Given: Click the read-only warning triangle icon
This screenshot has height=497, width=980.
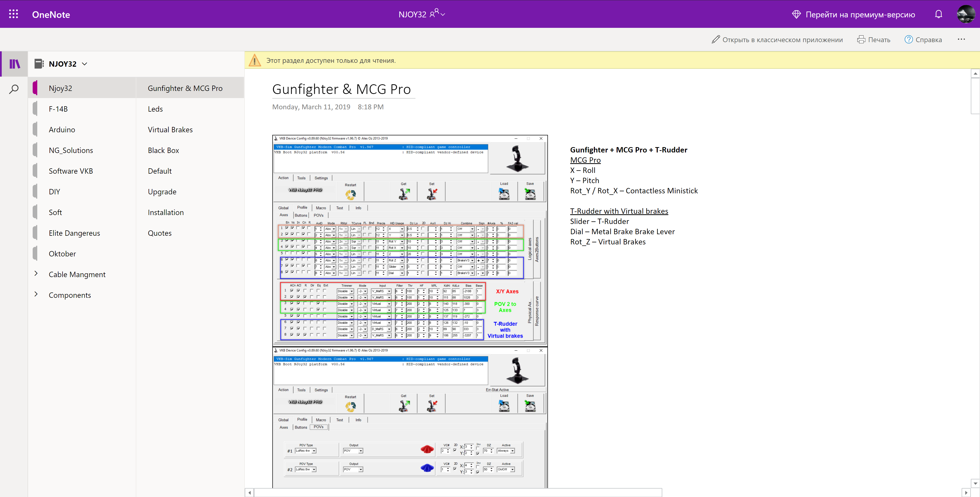Looking at the screenshot, I should coord(254,60).
